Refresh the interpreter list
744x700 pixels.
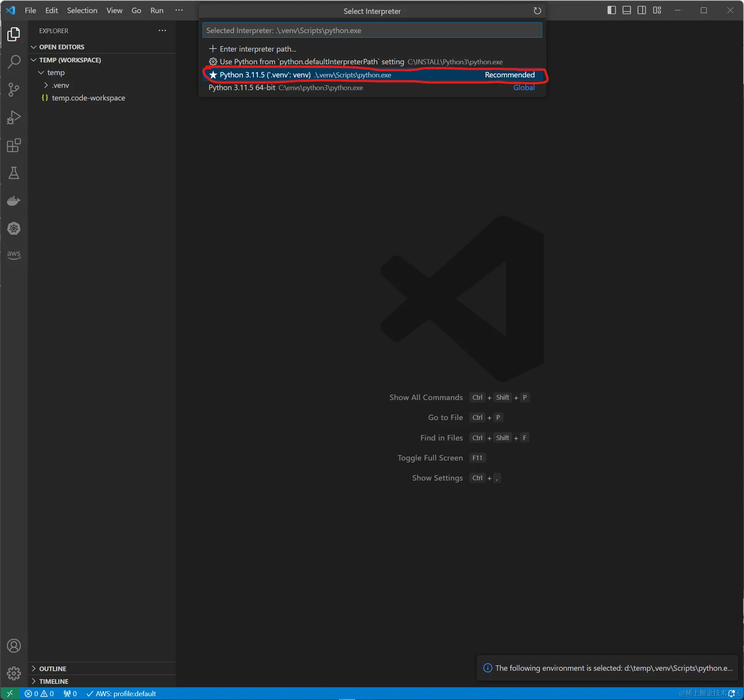[x=537, y=11]
